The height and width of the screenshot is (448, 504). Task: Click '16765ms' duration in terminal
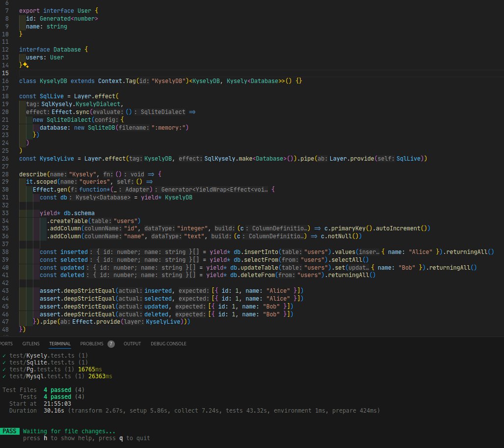pos(90,369)
